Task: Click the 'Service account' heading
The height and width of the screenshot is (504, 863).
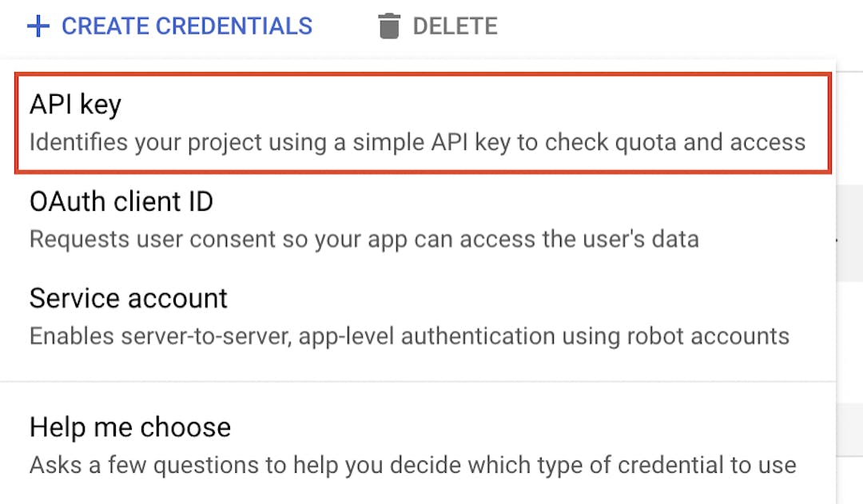Action: 129,299
